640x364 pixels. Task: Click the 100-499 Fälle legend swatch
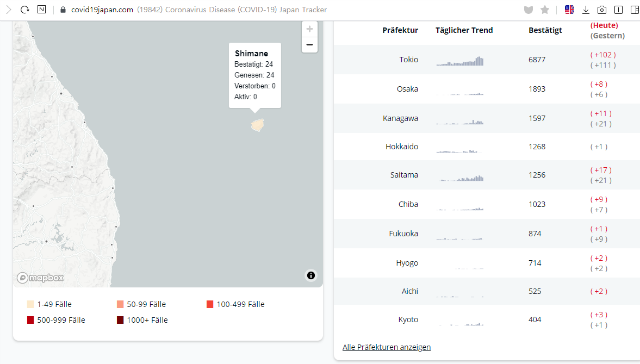[x=210, y=304]
